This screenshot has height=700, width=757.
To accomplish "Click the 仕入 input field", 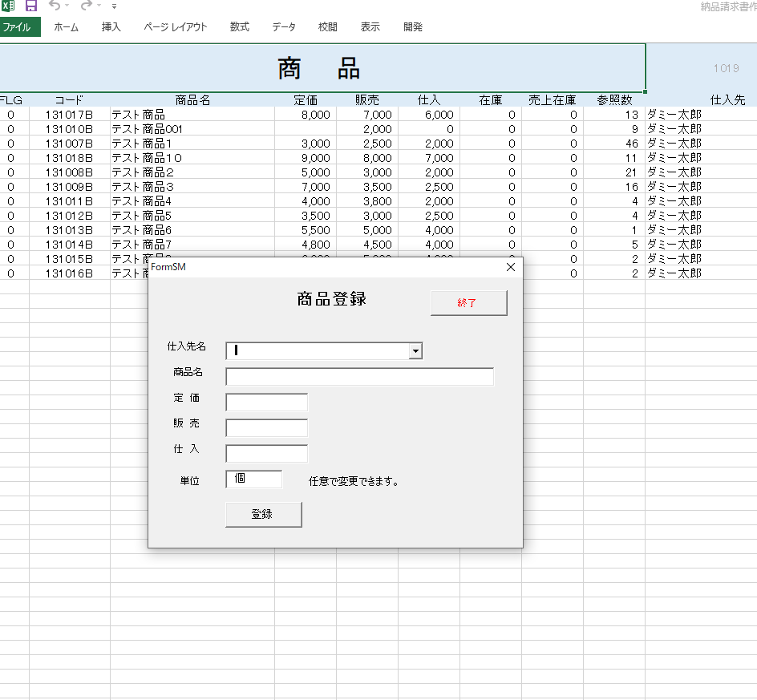I will tap(266, 453).
